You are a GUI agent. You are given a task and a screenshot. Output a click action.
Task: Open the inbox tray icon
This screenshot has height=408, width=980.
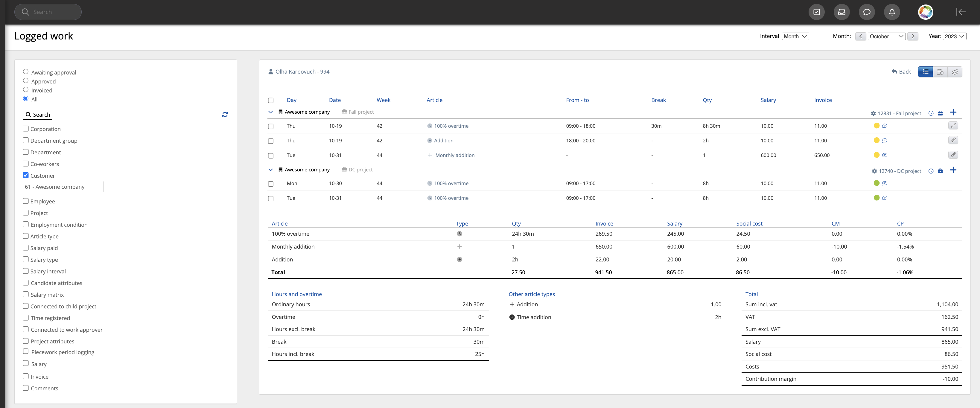coord(841,12)
